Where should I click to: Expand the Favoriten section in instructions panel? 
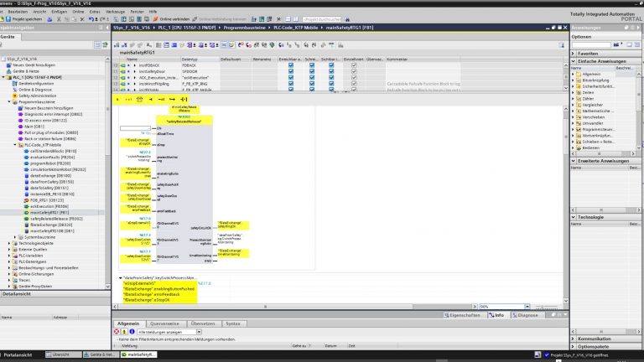(574, 54)
